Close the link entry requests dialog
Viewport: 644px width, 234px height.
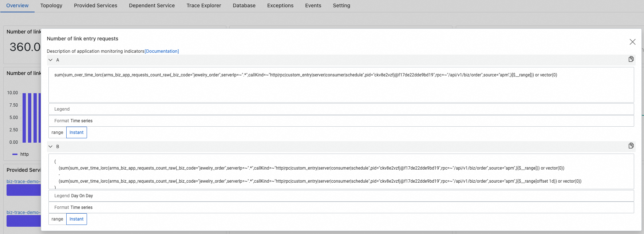point(632,42)
